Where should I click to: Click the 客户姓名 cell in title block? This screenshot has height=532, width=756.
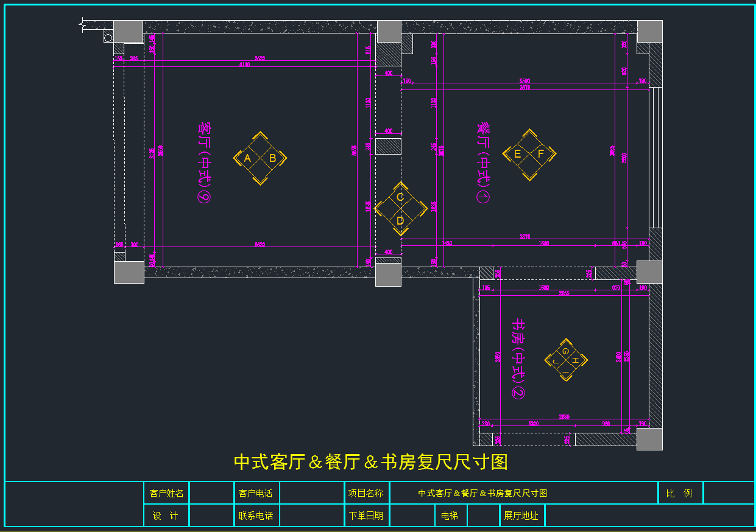tap(166, 493)
